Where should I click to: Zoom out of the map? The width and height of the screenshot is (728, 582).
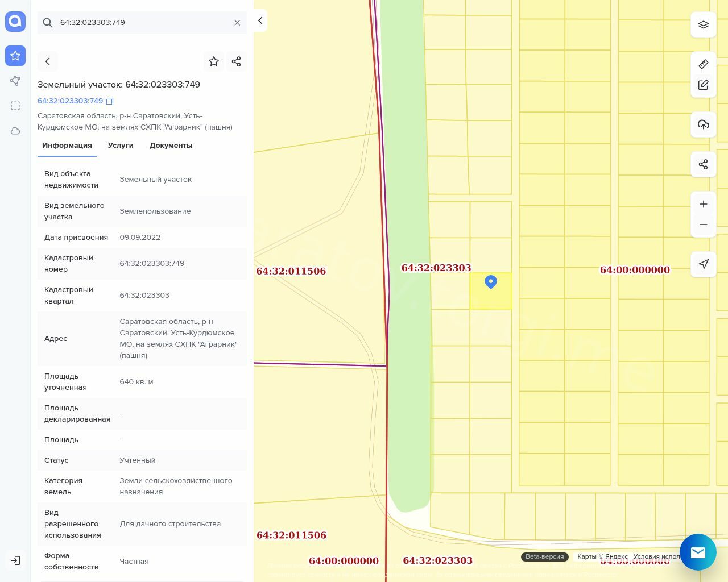(703, 225)
